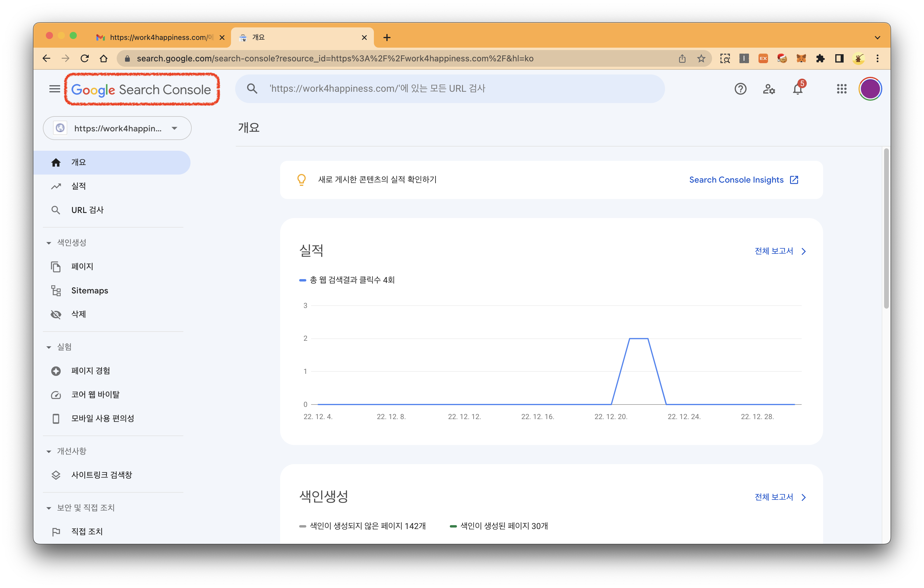Image resolution: width=924 pixels, height=588 pixels.
Task: Click the 총 웹 검색결과 클릭수 legend
Action: tap(347, 280)
